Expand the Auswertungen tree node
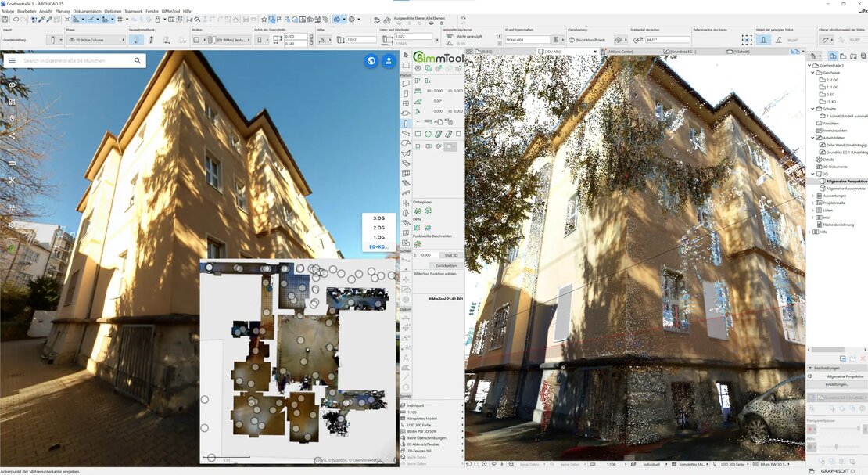 pyautogui.click(x=813, y=196)
